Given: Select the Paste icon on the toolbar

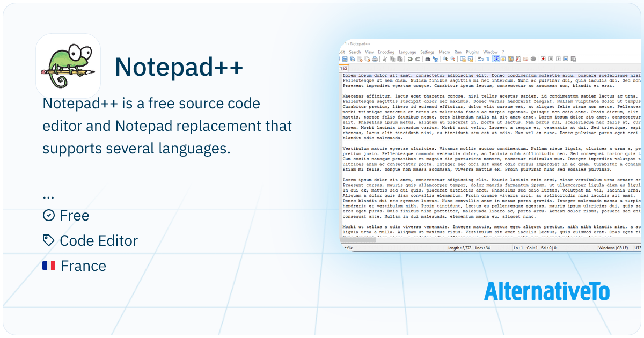Looking at the screenshot, I should coord(400,59).
